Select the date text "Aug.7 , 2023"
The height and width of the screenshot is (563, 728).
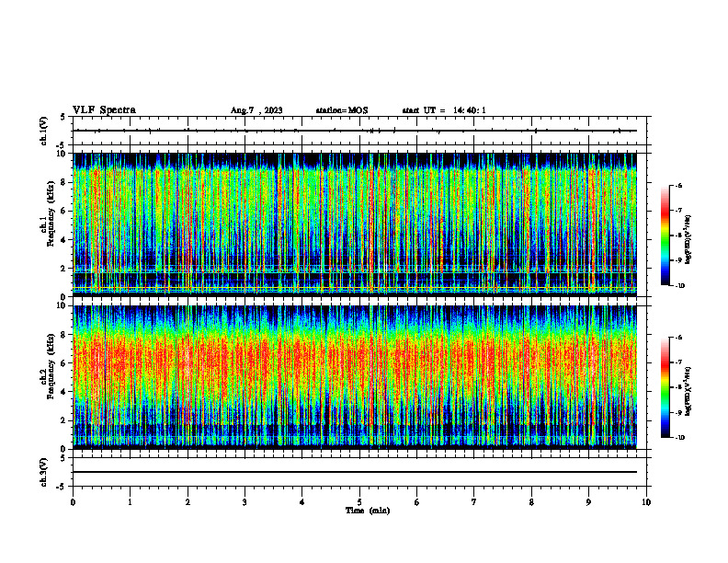coord(256,110)
